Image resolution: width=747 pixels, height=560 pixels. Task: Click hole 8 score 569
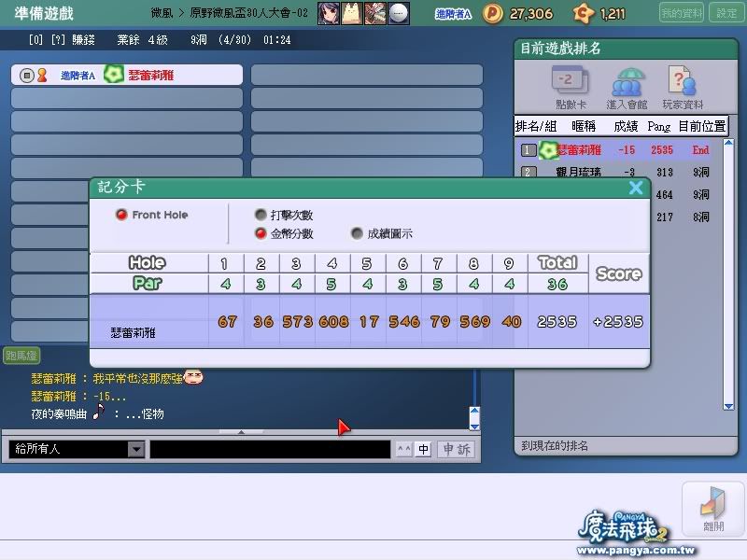pyautogui.click(x=474, y=322)
